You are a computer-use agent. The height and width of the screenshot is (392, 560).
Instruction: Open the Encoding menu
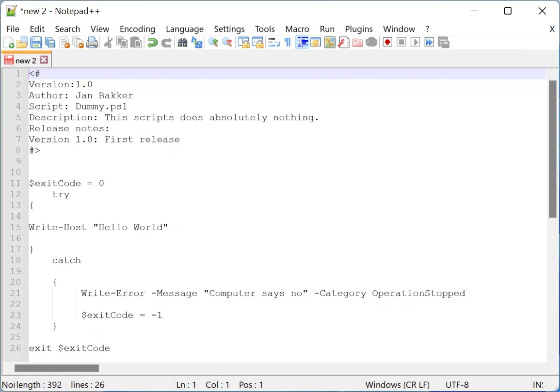click(x=138, y=29)
